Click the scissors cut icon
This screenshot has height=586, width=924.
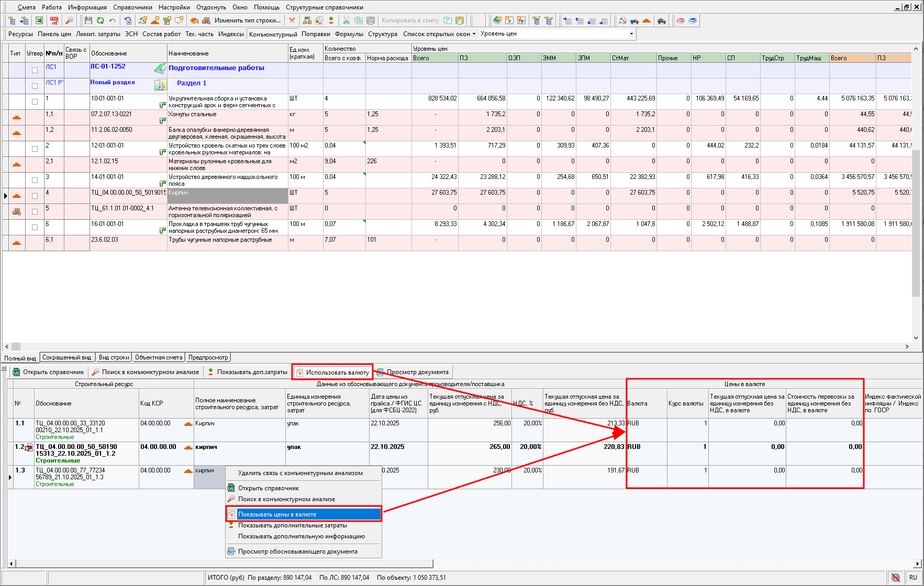346,20
